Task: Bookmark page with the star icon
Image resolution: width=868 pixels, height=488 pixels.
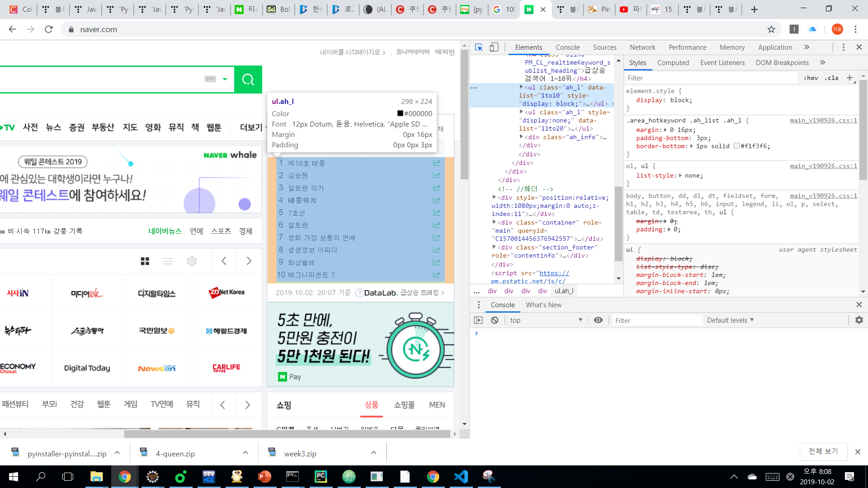Action: [771, 29]
